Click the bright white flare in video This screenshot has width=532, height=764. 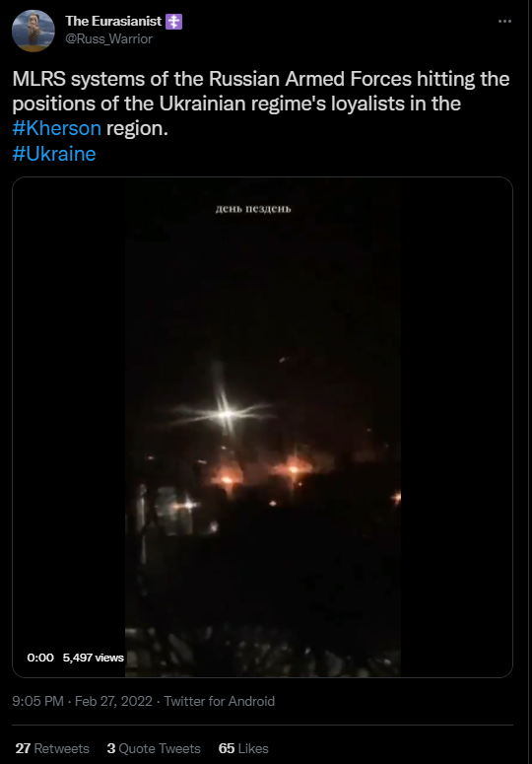coord(225,414)
